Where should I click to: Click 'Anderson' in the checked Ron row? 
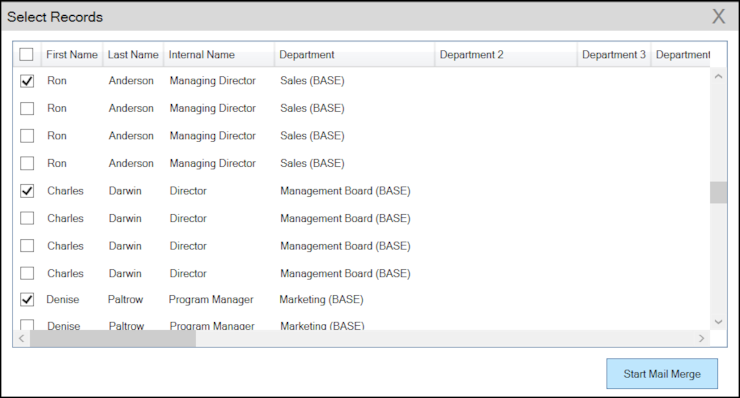pyautogui.click(x=131, y=81)
